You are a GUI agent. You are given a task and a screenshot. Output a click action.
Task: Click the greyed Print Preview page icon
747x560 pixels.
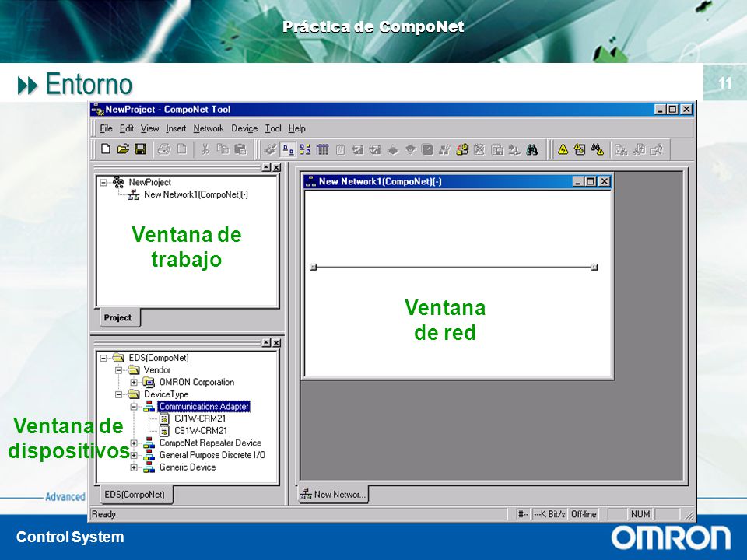(182, 149)
